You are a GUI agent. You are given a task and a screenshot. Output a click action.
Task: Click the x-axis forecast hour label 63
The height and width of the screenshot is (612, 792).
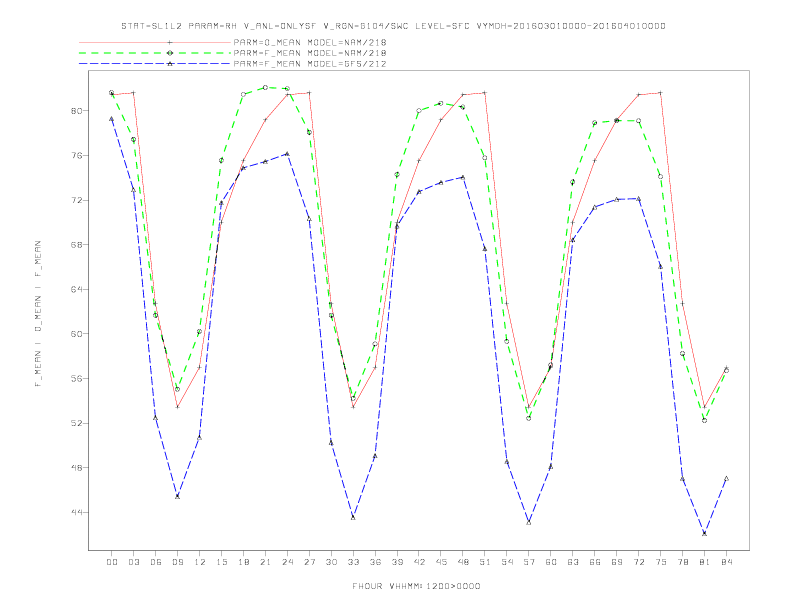(x=573, y=562)
